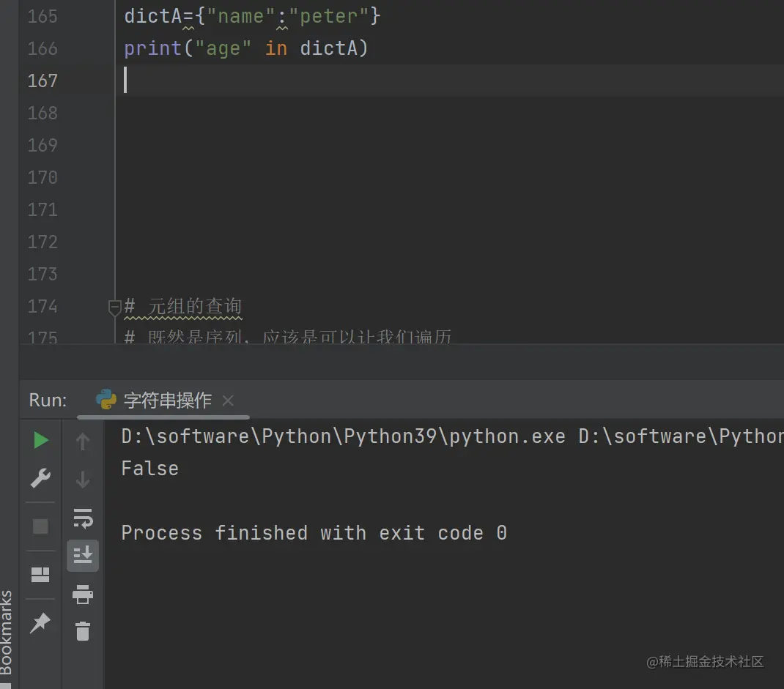Screen dimensions: 784x689
Task: Open the Bookmarks tool window
Action: pyautogui.click(x=6, y=633)
